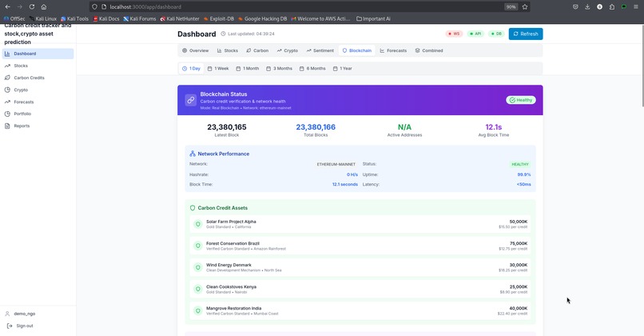Click the Carbon Credit Assets shield icon

tap(193, 208)
